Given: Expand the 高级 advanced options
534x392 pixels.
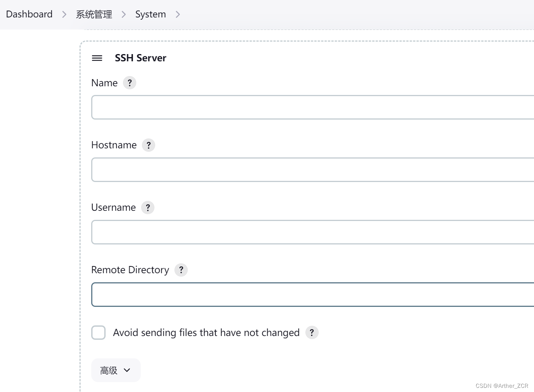Looking at the screenshot, I should 116,370.
